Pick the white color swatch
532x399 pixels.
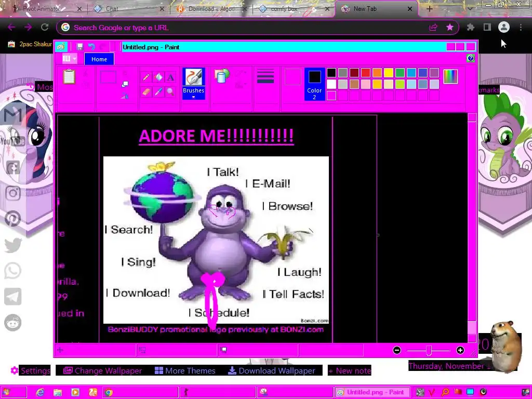331,84
